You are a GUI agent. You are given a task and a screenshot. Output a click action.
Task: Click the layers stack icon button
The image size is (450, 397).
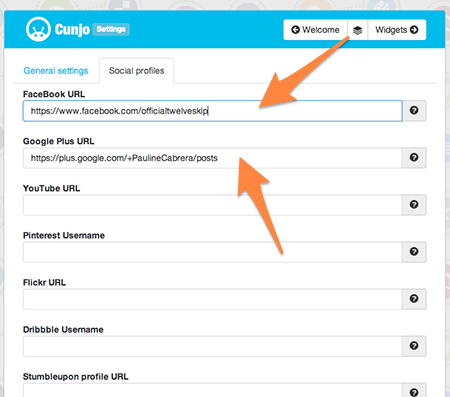(357, 30)
